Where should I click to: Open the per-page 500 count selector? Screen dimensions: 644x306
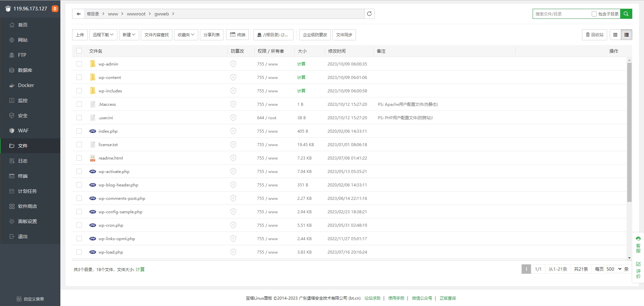tap(614, 269)
